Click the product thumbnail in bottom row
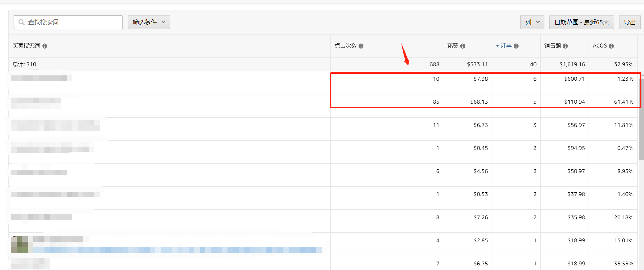 20,244
